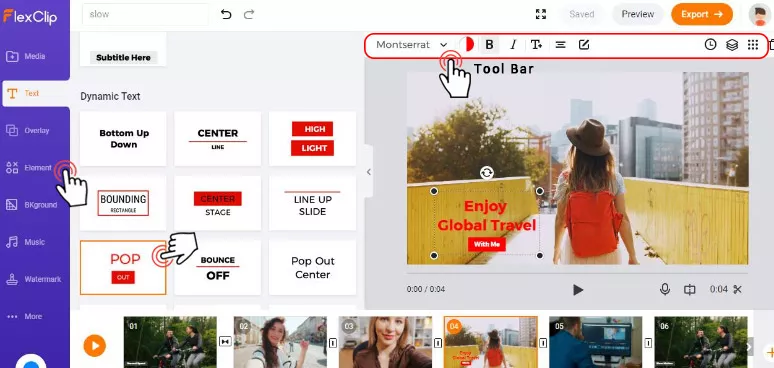This screenshot has width=774, height=368.
Task: Enter fullscreen canvas mode
Action: click(x=541, y=14)
